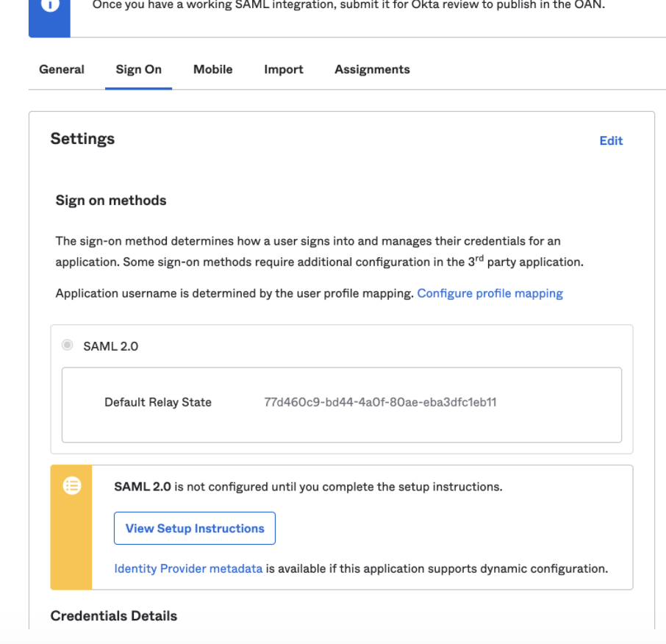Click the Sign on methods heading
Viewport: 666px width, 644px height.
(x=111, y=200)
